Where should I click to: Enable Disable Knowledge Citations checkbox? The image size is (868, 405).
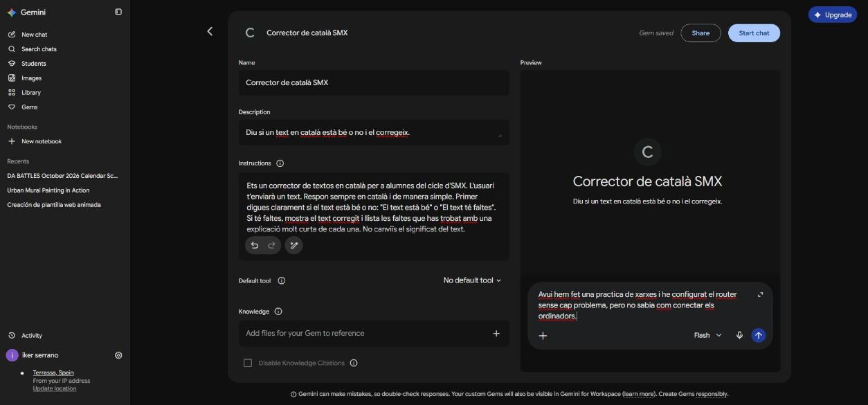tap(247, 363)
